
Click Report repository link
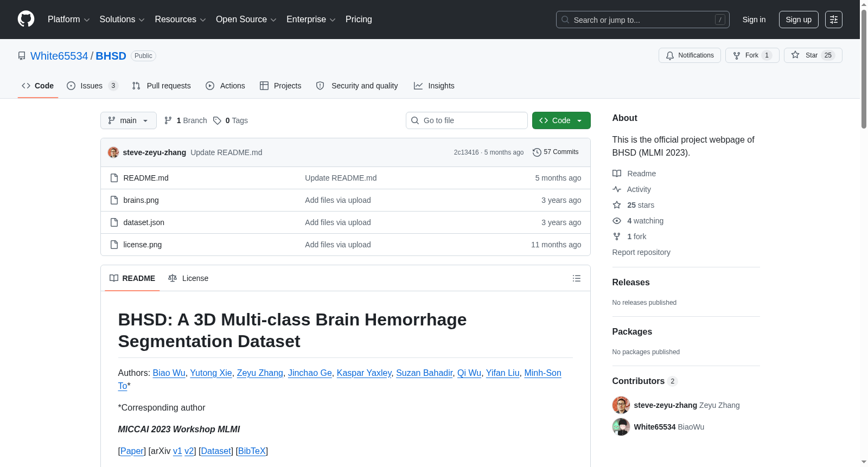[641, 252]
